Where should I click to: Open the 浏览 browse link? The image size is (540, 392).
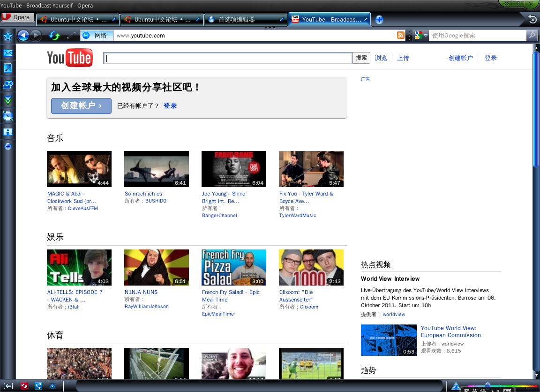pos(381,58)
